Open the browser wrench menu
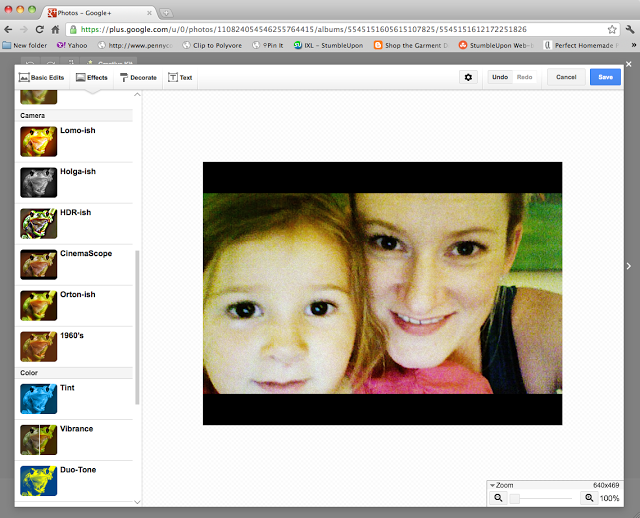This screenshot has height=518, width=640. 629,30
